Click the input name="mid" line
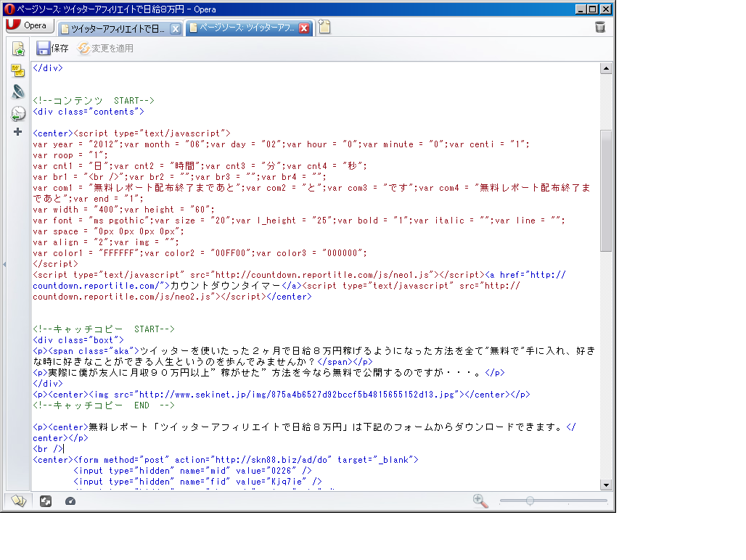This screenshot has height=560, width=746. [193, 471]
